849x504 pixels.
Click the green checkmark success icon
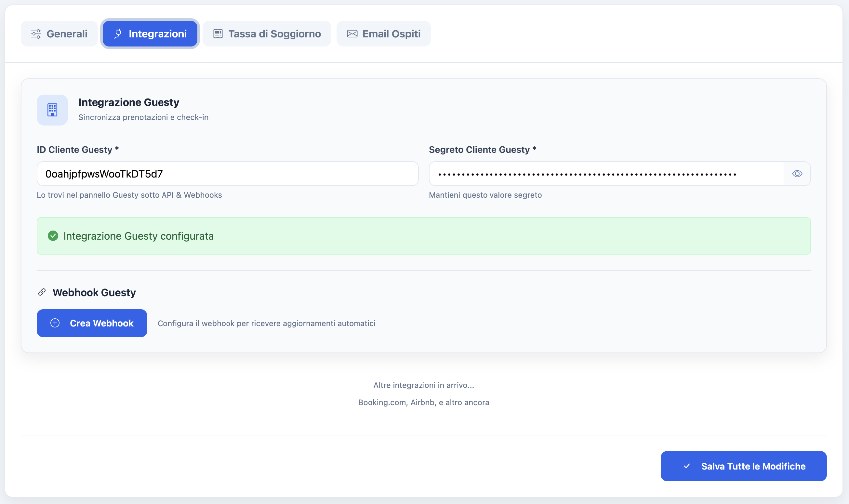(x=53, y=236)
